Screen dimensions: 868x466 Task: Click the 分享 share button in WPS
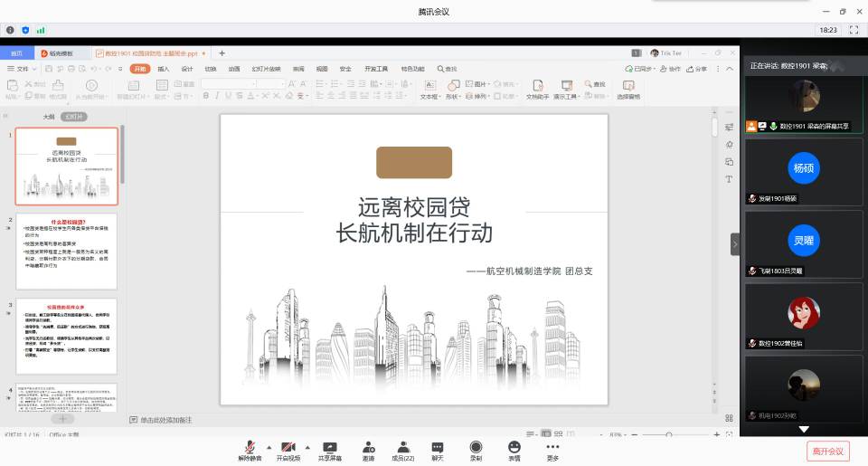coord(698,69)
